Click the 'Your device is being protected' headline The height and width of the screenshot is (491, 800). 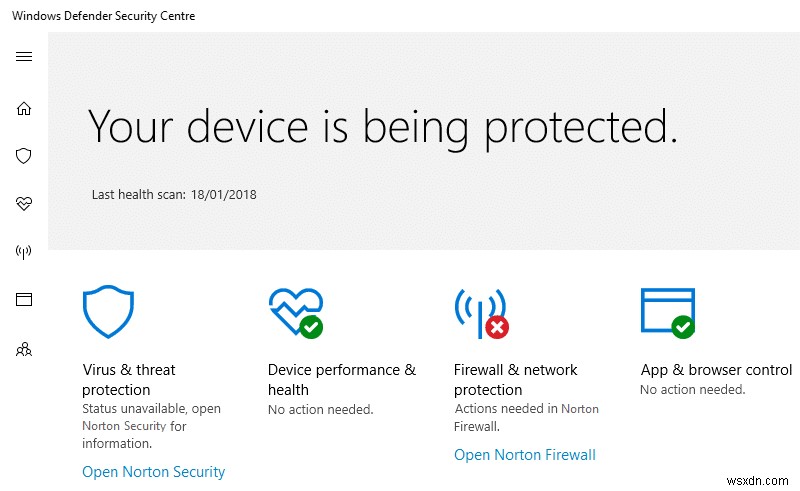pyautogui.click(x=383, y=127)
